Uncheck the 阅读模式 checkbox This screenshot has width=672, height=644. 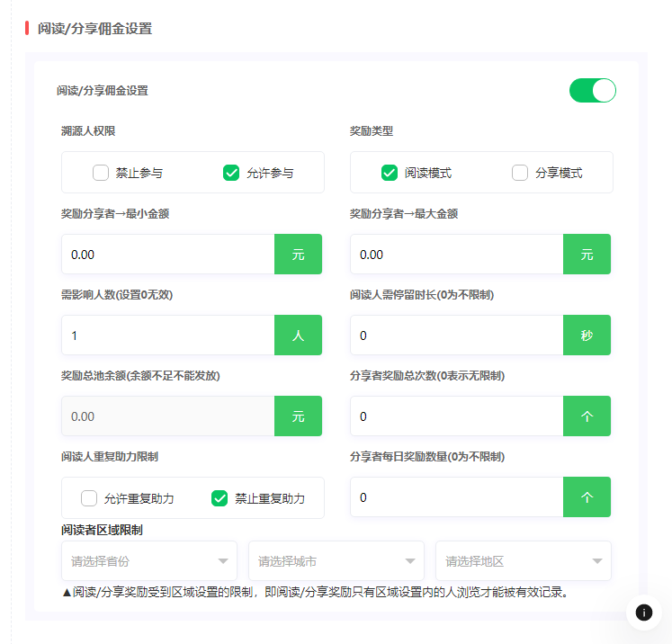pos(390,173)
